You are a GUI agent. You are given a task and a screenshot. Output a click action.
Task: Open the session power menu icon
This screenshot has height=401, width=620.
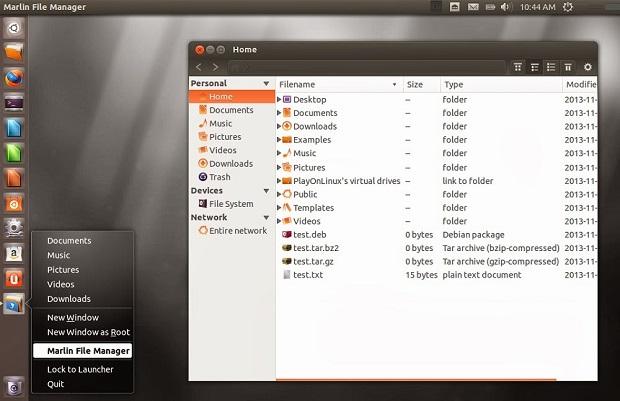568,7
